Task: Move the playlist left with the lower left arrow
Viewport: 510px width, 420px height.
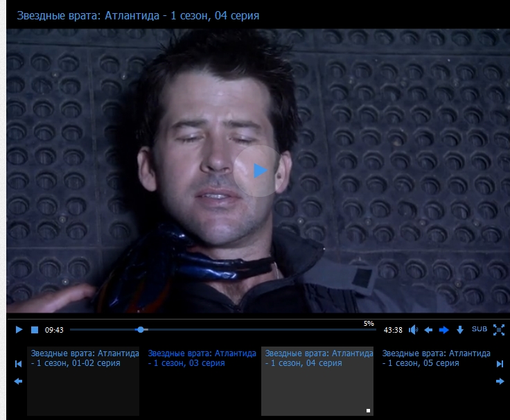Action: (x=18, y=381)
